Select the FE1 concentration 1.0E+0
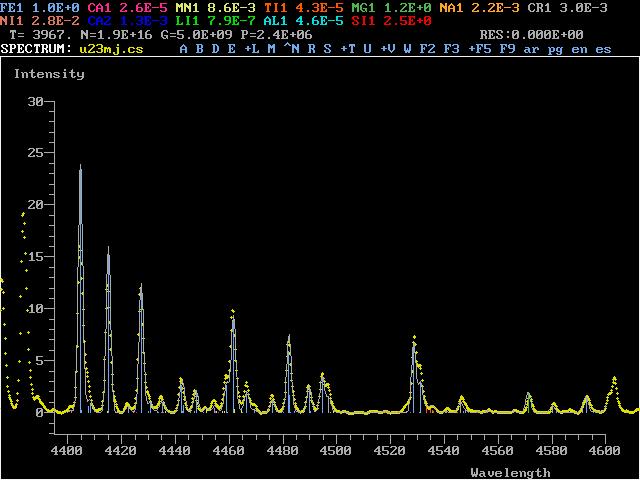Screen dimensions: 640x480 (x=56, y=7)
